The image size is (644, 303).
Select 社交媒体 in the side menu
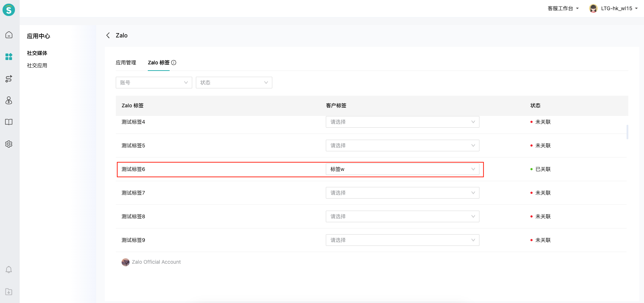point(37,53)
